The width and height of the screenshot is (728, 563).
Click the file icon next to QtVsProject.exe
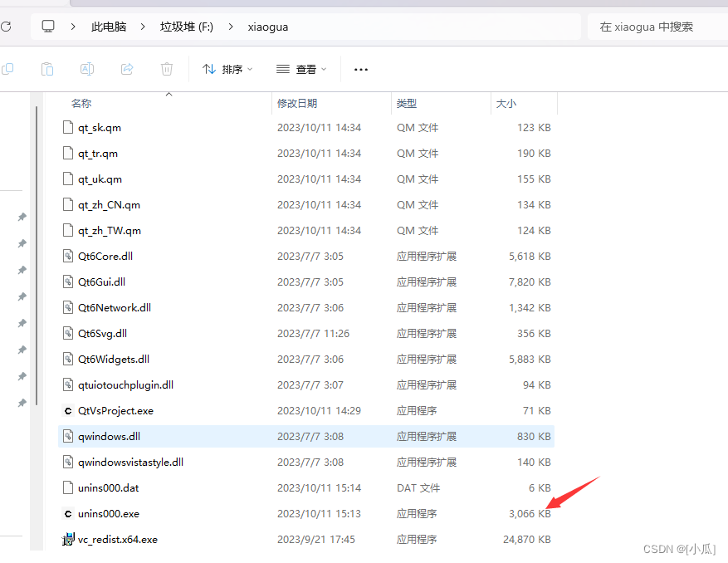[67, 410]
